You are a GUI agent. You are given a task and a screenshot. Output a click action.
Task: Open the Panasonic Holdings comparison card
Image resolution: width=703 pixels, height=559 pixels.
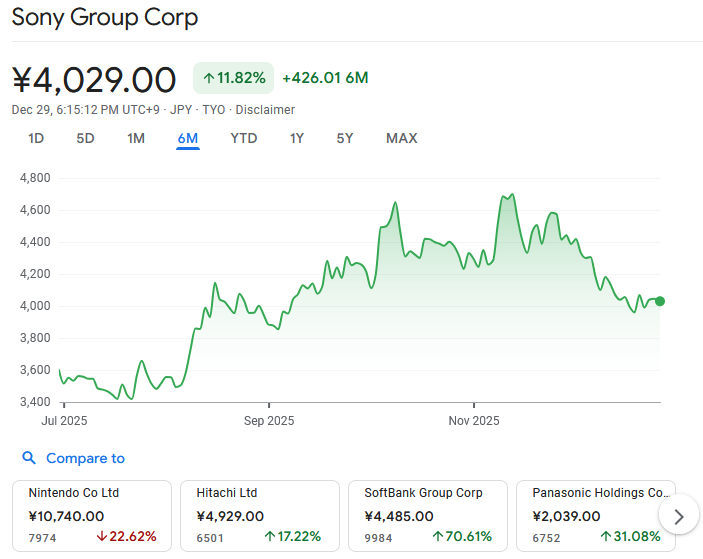pyautogui.click(x=596, y=516)
